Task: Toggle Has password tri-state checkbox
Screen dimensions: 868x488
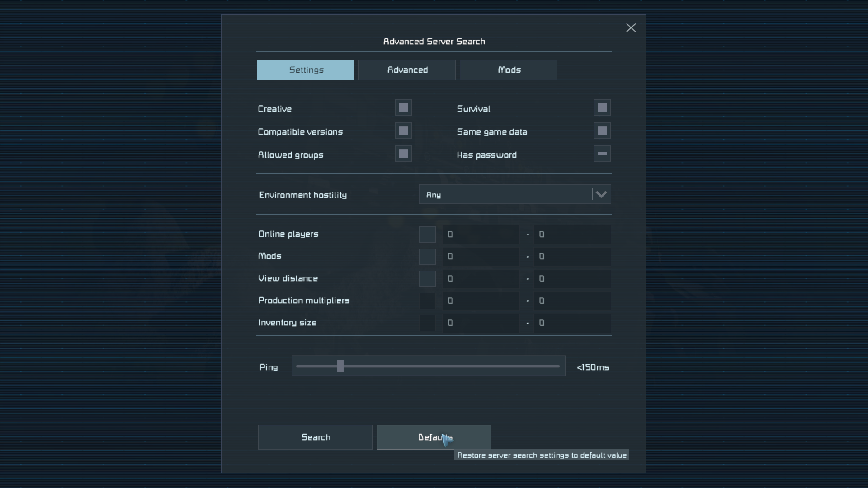Action: coord(602,154)
